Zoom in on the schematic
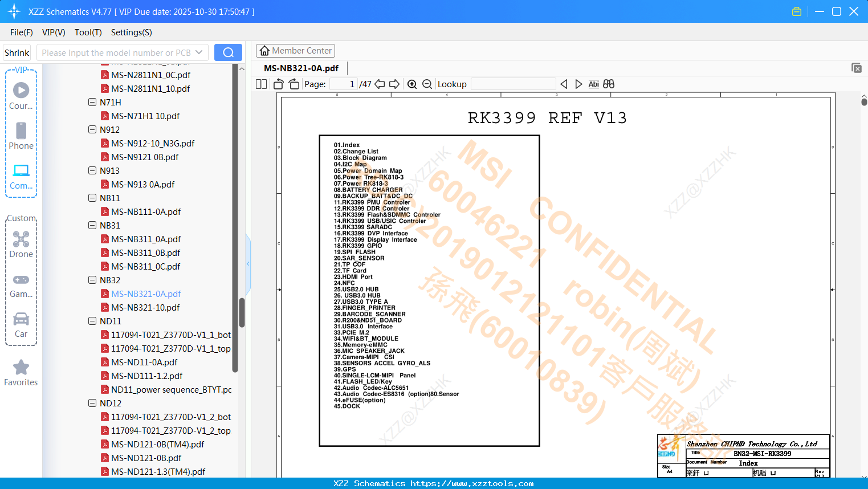The height and width of the screenshot is (489, 868). click(412, 84)
